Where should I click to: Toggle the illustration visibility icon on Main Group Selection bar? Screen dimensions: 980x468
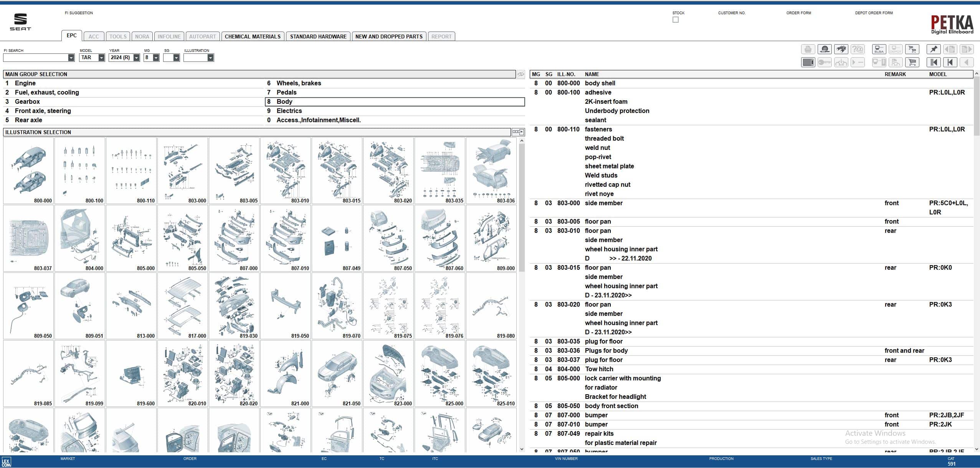(521, 73)
